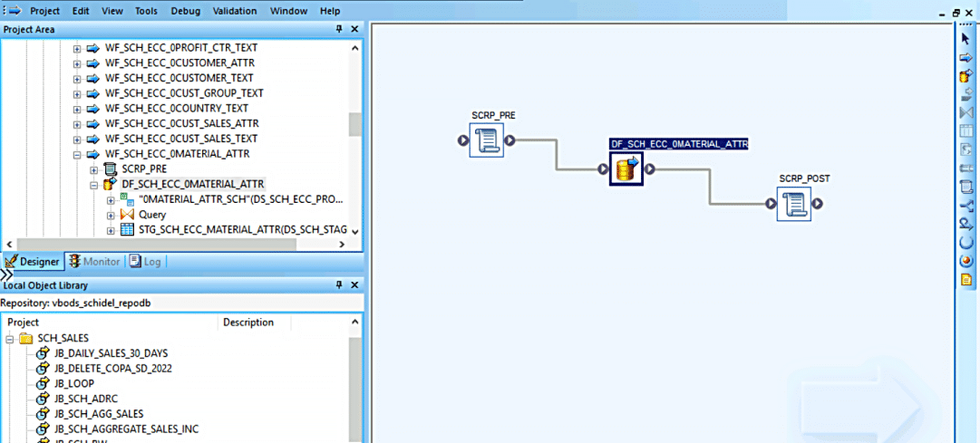Collapse DF_SCH_ECC_0MATERIAL_ATTR tree node
Viewport: 980px width, 443px height.
coord(93,185)
